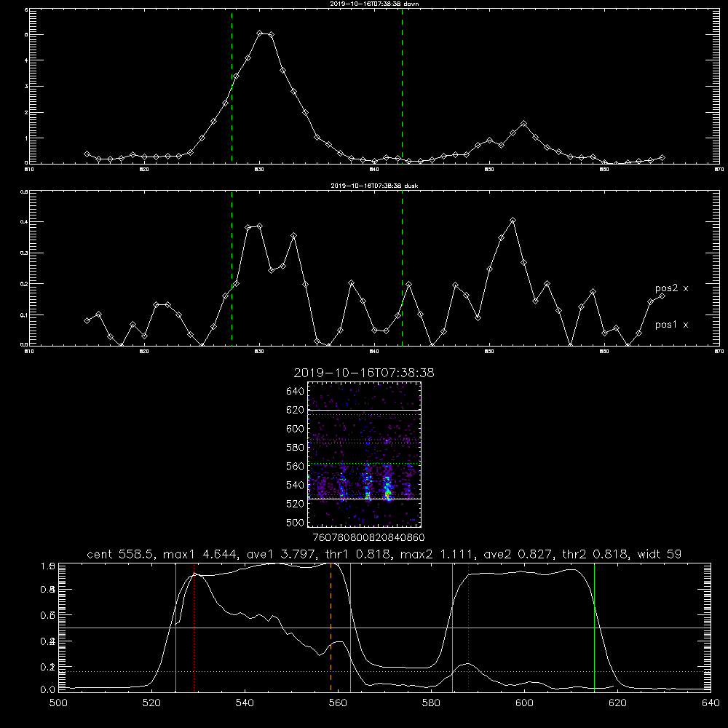Click the first diamond data point of dawn curve
728x728 pixels.
87,154
